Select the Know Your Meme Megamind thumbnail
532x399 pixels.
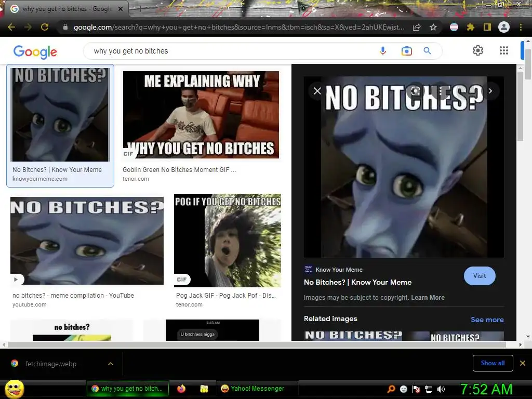60,115
